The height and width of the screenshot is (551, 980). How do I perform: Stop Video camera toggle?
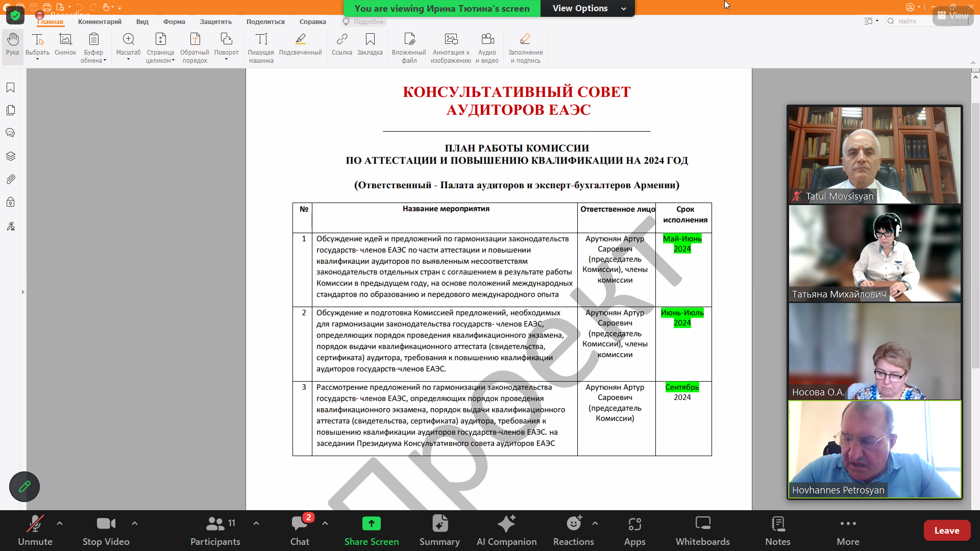(106, 531)
